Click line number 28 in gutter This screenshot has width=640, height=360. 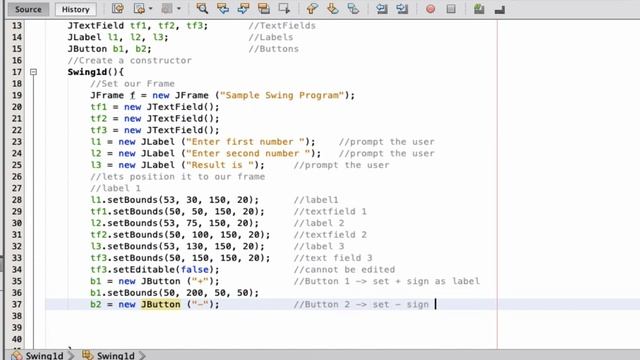(16, 200)
